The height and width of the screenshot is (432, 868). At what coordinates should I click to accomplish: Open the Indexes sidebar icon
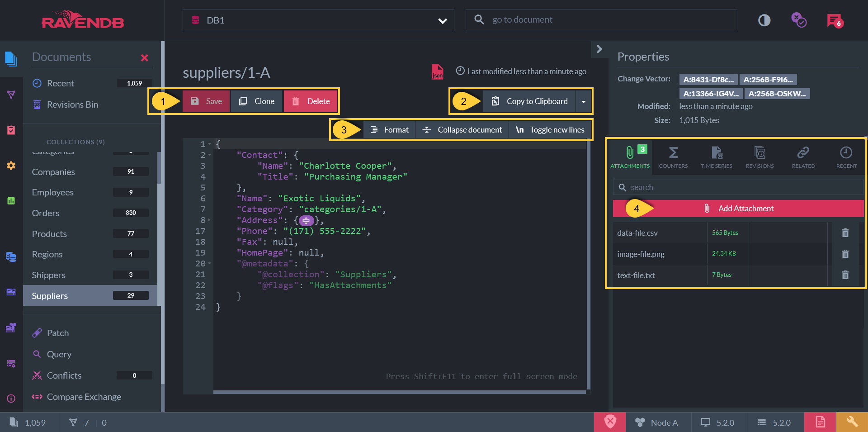click(x=11, y=94)
